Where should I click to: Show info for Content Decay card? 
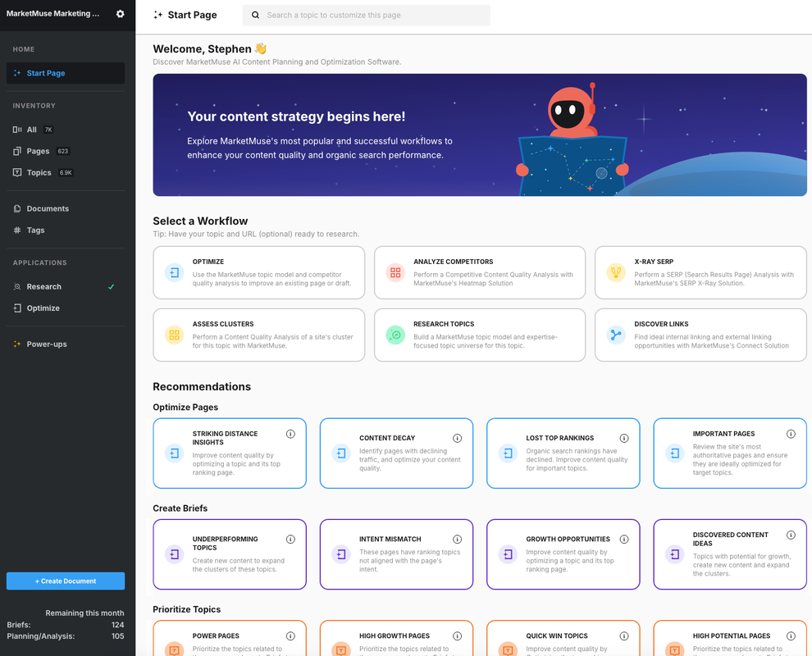point(458,438)
